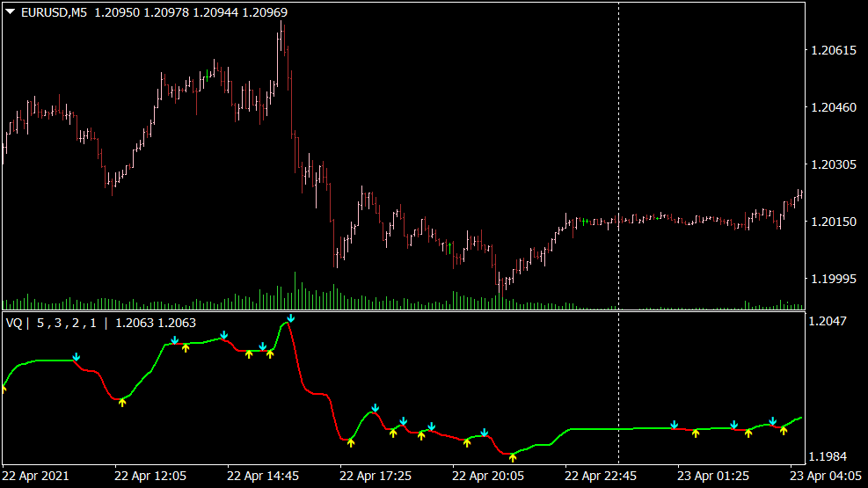
Task: Click the yellow up arrow above 22 Apr 12:05
Action: [122, 402]
